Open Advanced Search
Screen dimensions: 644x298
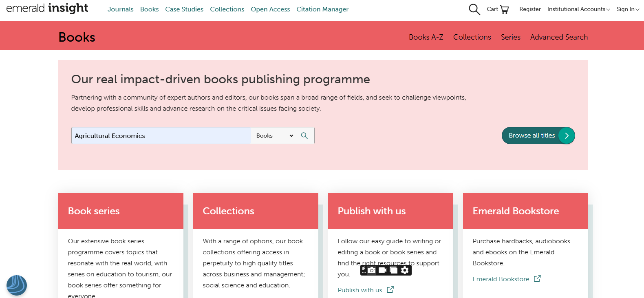pos(559,37)
